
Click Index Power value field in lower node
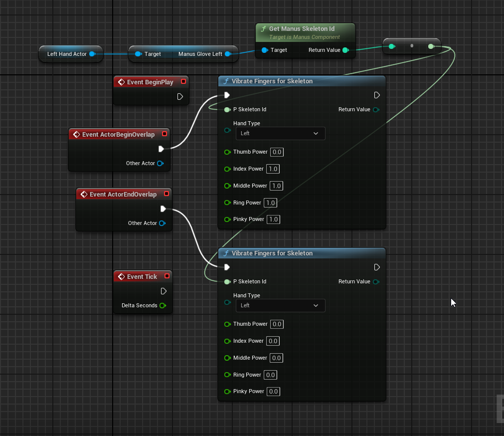[273, 341]
